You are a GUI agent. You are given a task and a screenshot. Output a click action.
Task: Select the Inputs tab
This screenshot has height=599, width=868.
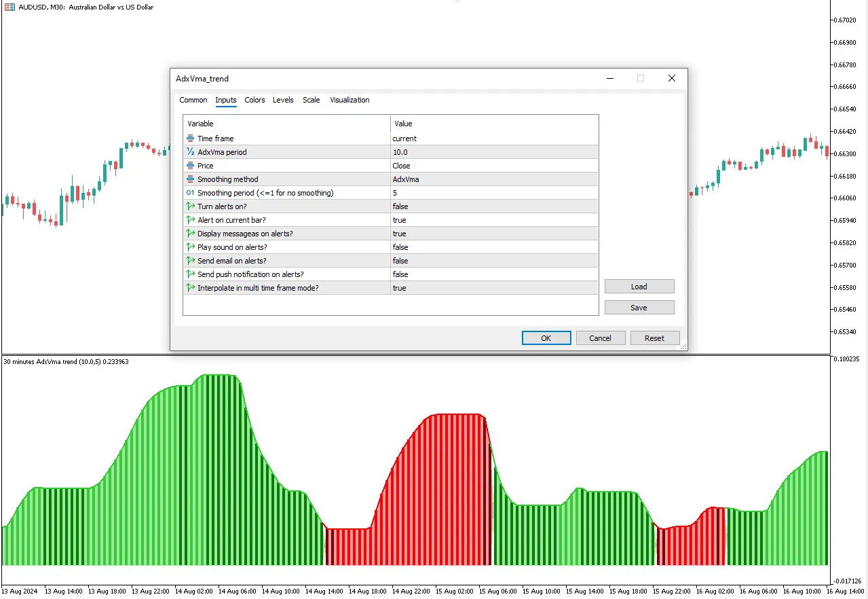[x=226, y=100]
